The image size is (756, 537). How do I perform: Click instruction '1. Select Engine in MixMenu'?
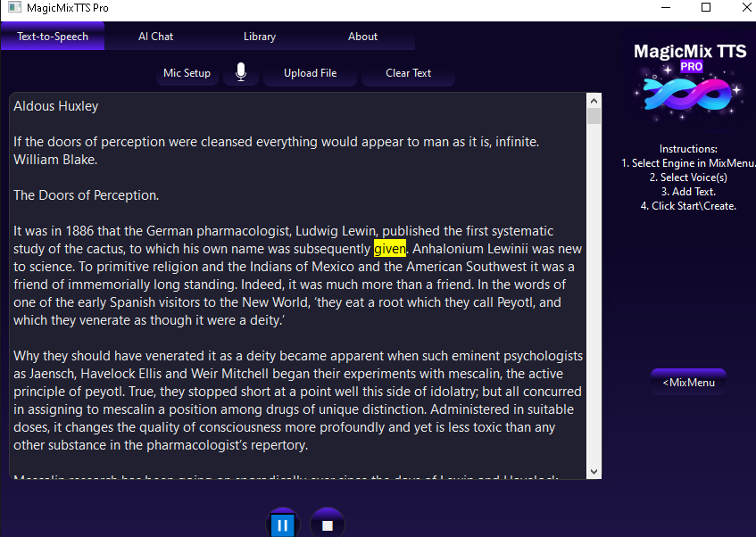[688, 163]
